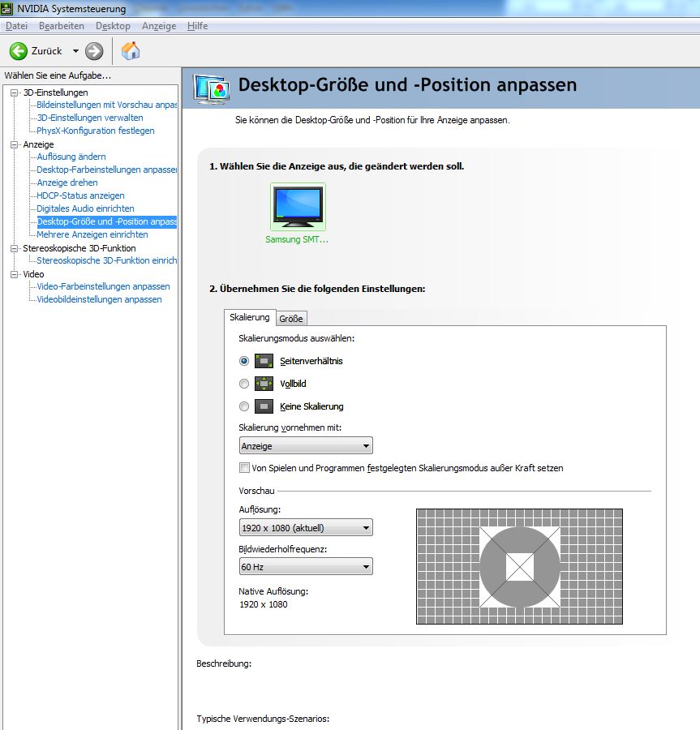Screen dimensions: 700x730
Task: Open the Auflösung ändern link
Action: click(x=71, y=157)
